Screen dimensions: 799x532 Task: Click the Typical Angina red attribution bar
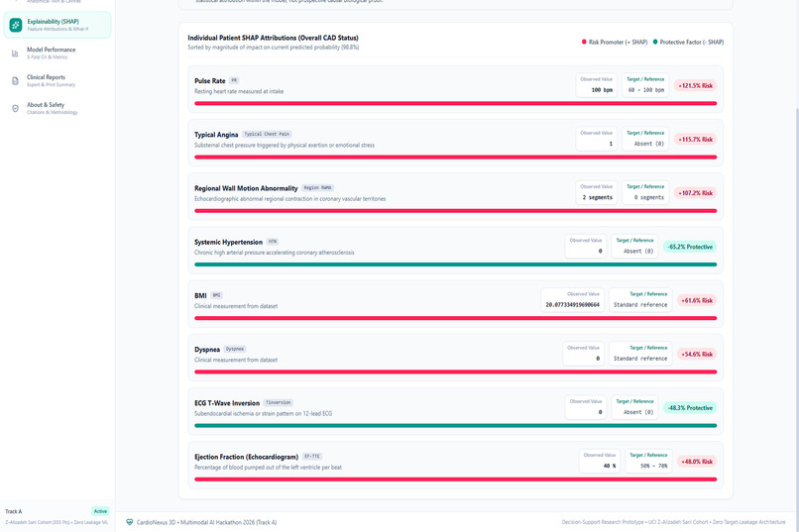[456, 157]
